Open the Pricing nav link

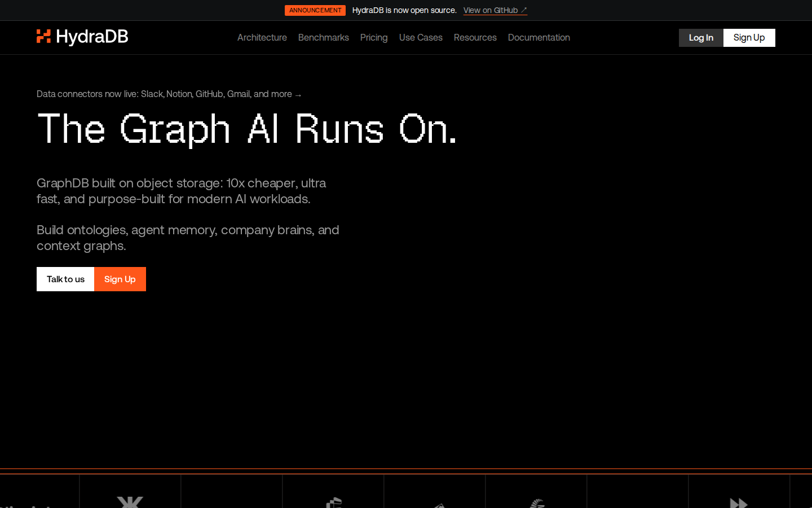click(x=374, y=37)
